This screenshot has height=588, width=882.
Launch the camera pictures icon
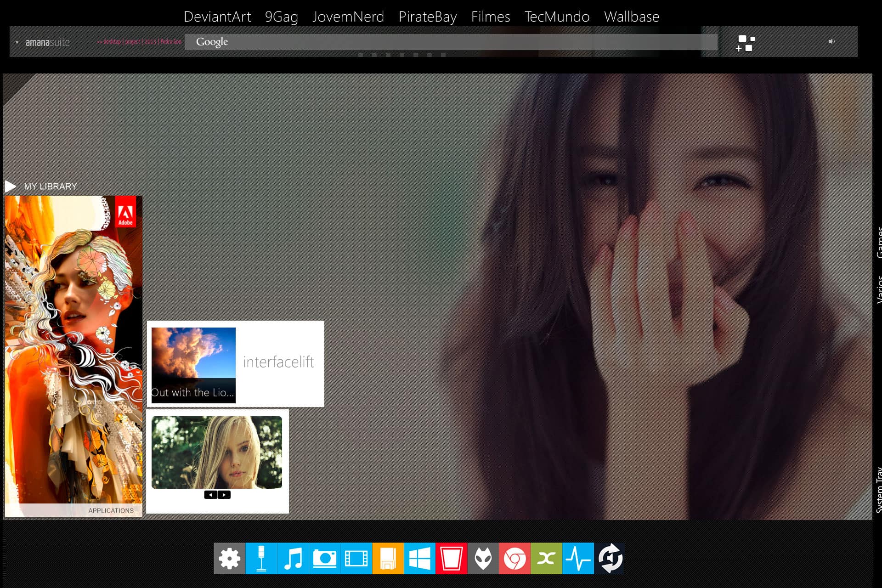324,559
